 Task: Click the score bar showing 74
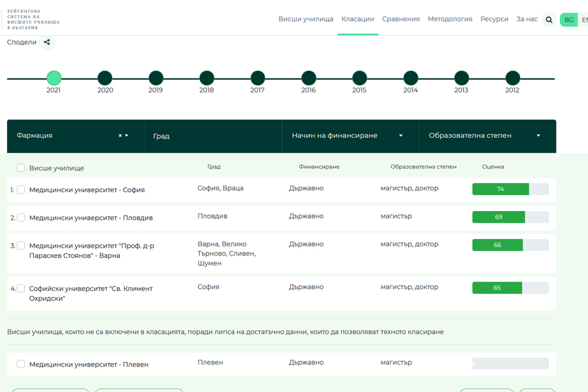510,189
